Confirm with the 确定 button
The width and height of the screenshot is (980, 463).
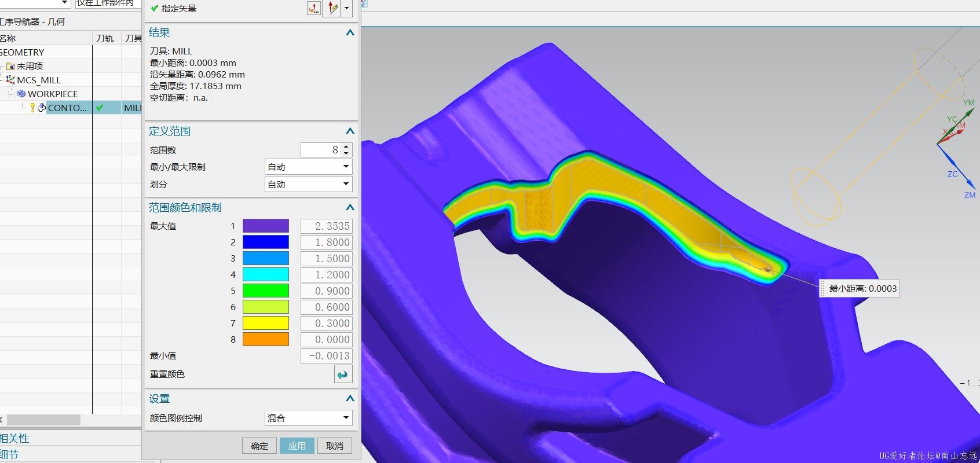(259, 446)
